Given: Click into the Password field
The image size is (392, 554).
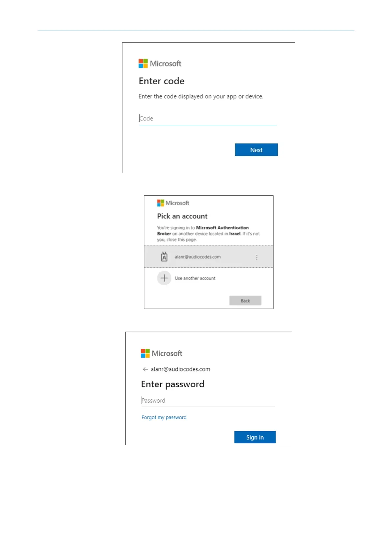Looking at the screenshot, I should click(x=207, y=400).
